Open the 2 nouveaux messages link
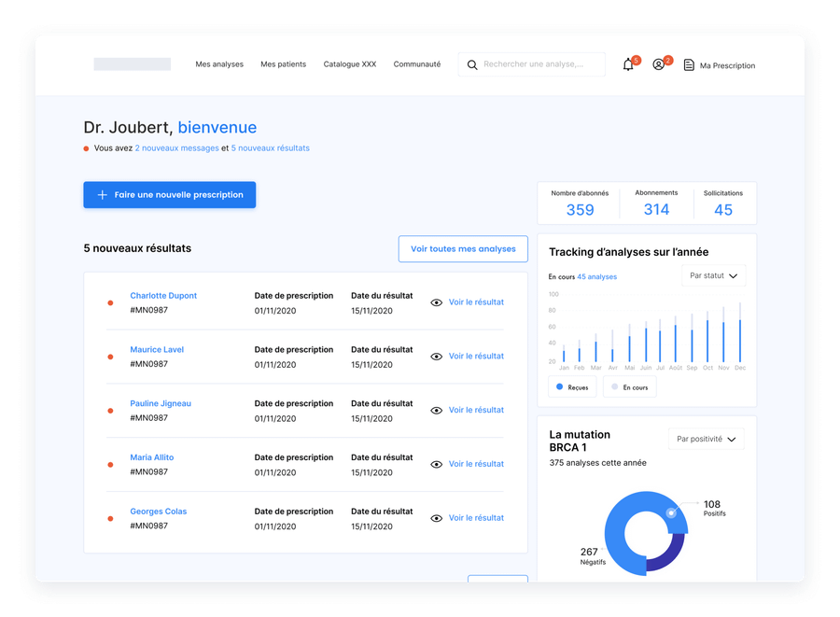This screenshot has width=840, height=617. [176, 148]
